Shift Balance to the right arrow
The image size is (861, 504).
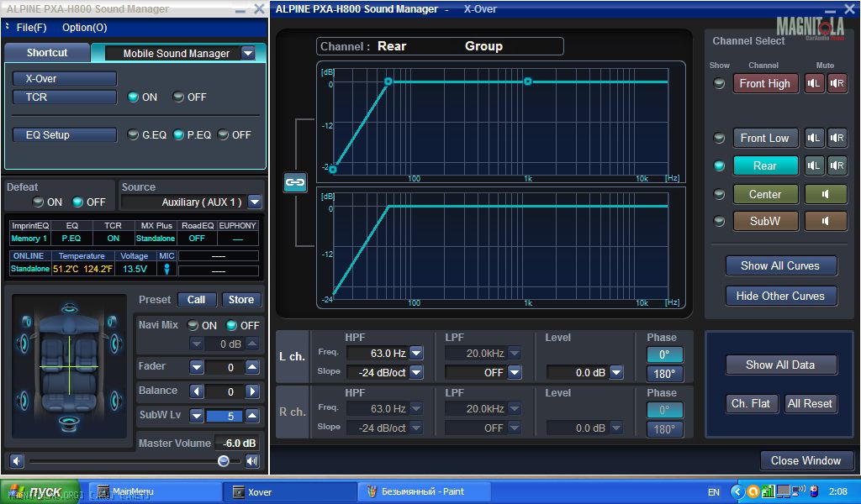click(252, 391)
